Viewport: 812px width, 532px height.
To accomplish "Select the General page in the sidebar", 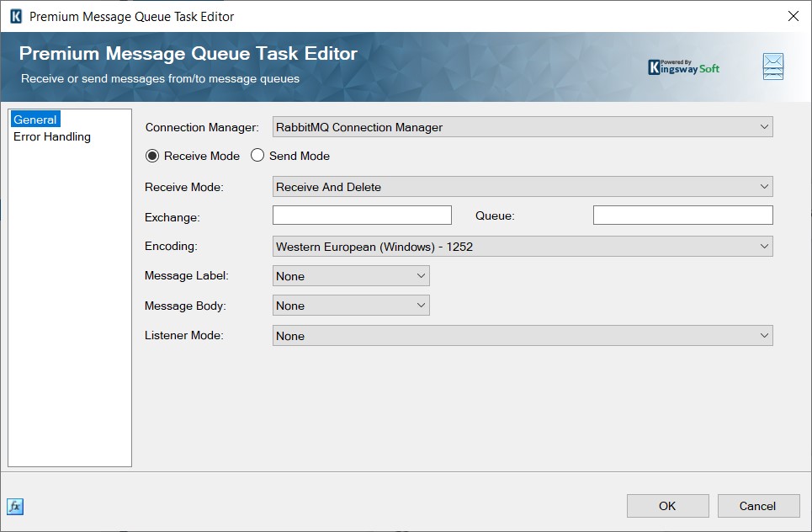I will [x=35, y=119].
